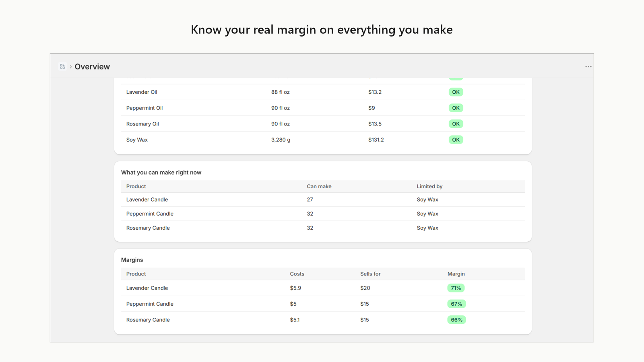Click the 88 fl oz quantity
Screen dimensions: 644x362
pos(281,92)
